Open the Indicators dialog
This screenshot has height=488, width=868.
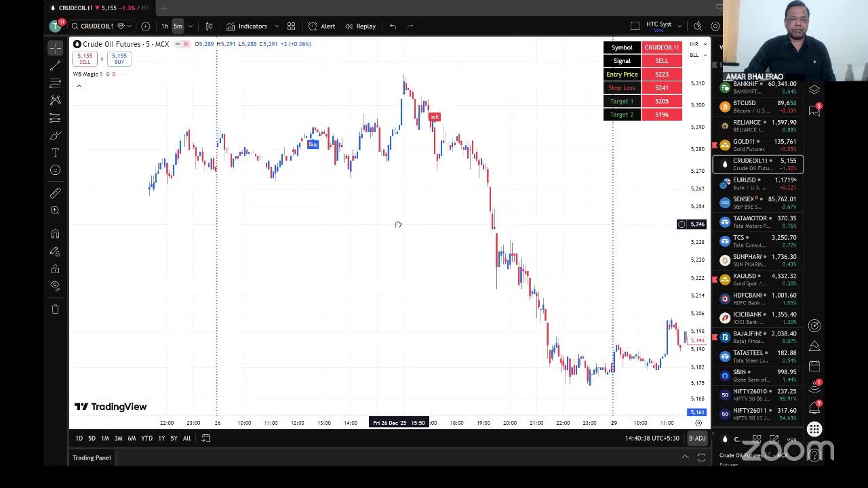click(x=247, y=26)
